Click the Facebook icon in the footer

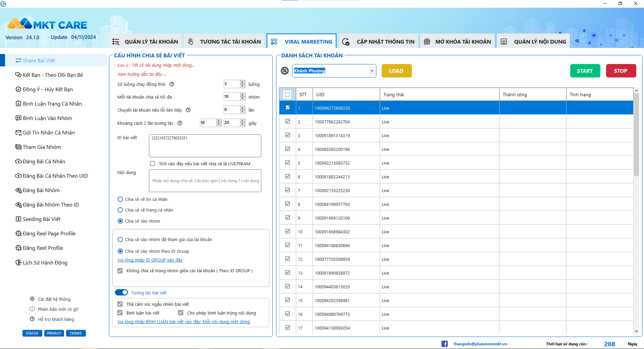444,344
